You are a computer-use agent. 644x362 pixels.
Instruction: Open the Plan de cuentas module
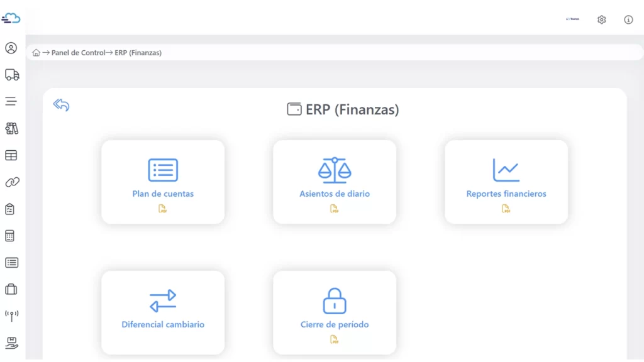(x=163, y=181)
